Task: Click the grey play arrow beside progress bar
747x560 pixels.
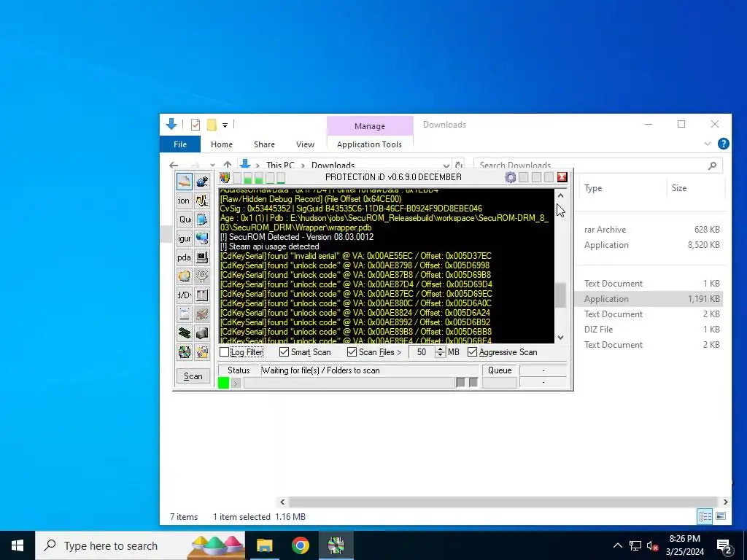Action: point(236,383)
